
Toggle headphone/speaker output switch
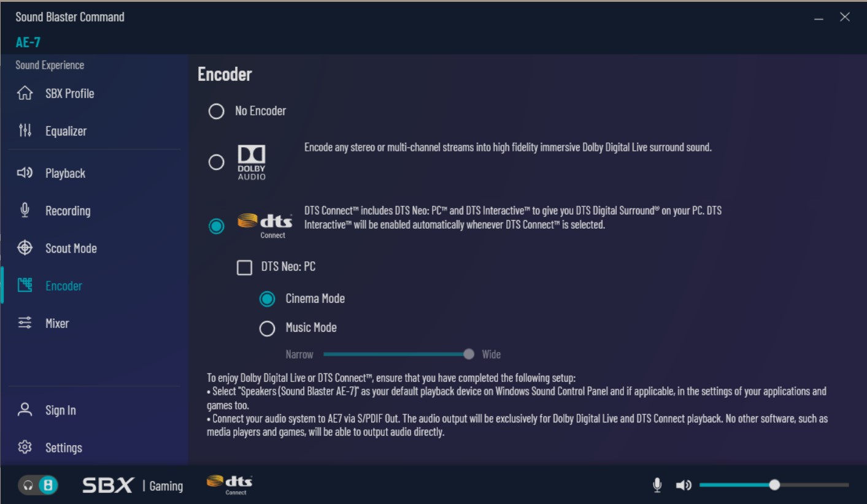coord(38,486)
